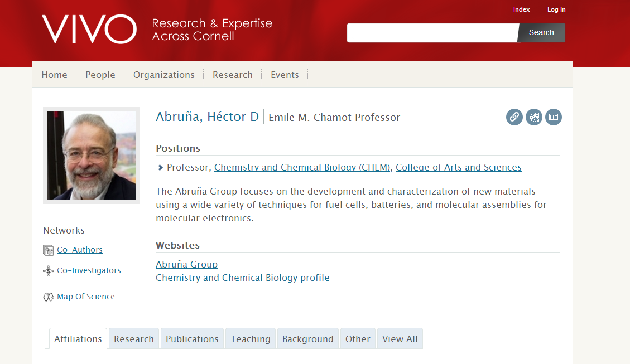
Task: Switch to the Research profile tab
Action: tap(134, 339)
